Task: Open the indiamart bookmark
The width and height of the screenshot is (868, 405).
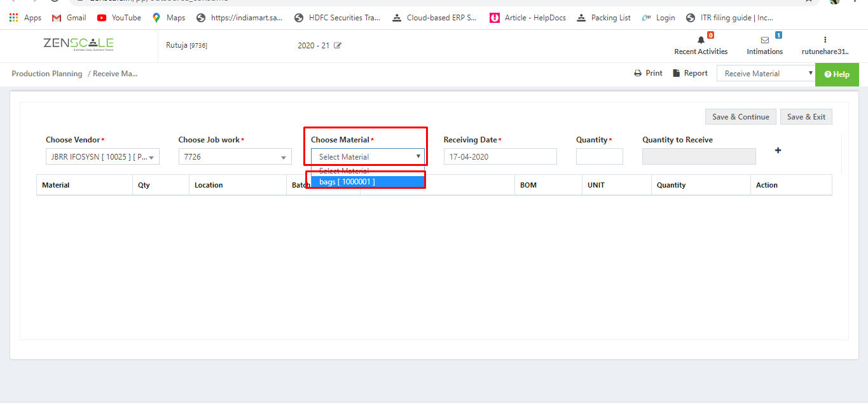Action: point(239,18)
